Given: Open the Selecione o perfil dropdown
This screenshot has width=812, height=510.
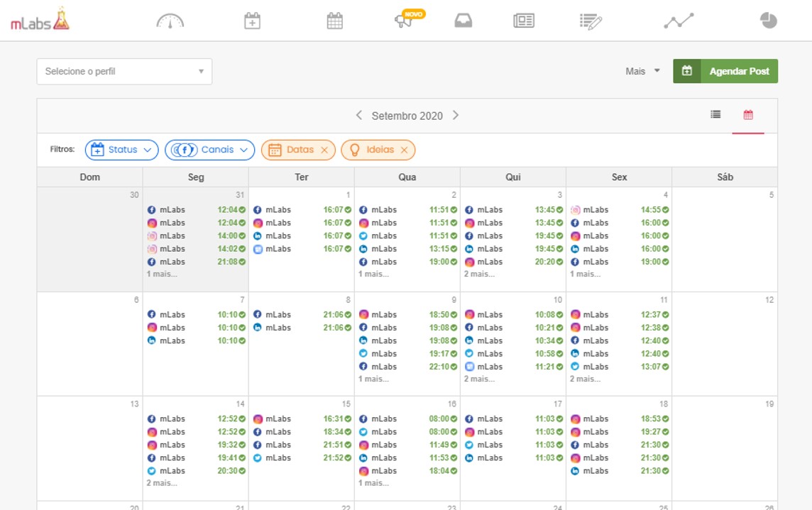Looking at the screenshot, I should (124, 72).
